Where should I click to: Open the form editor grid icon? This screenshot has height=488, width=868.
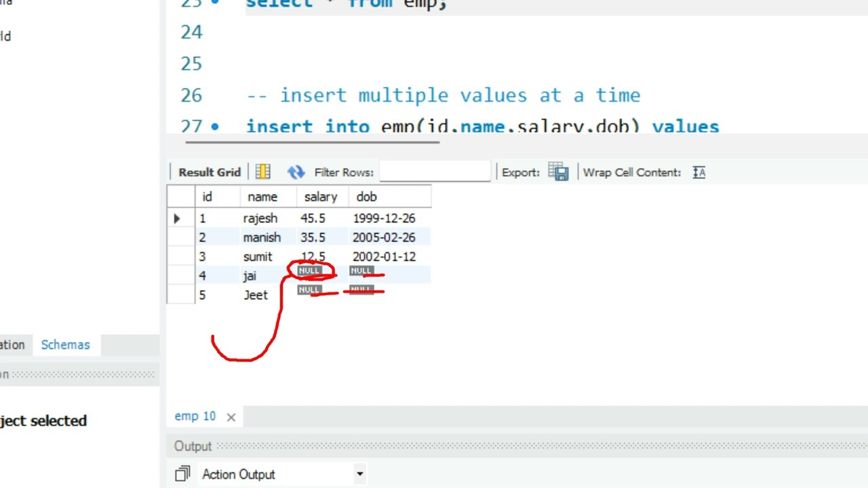263,172
